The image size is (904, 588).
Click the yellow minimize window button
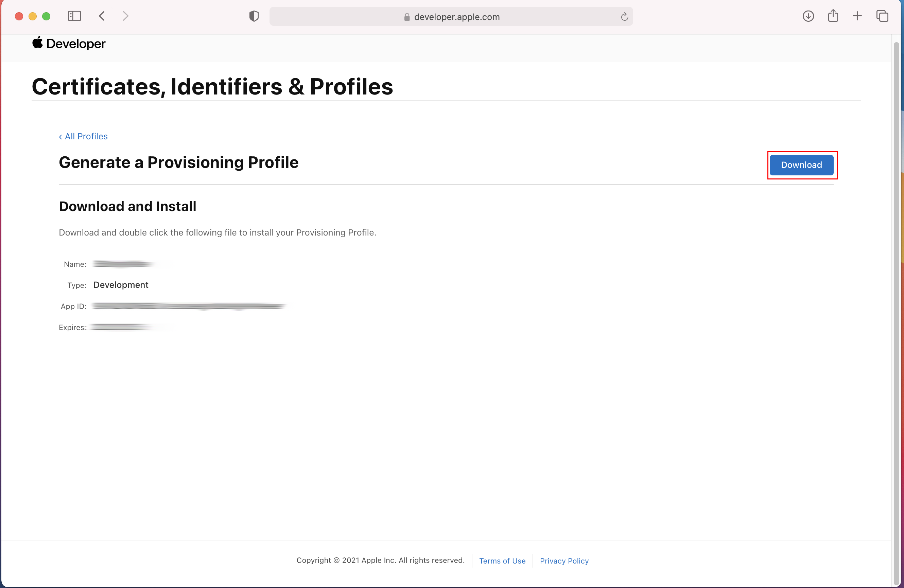[x=33, y=16]
